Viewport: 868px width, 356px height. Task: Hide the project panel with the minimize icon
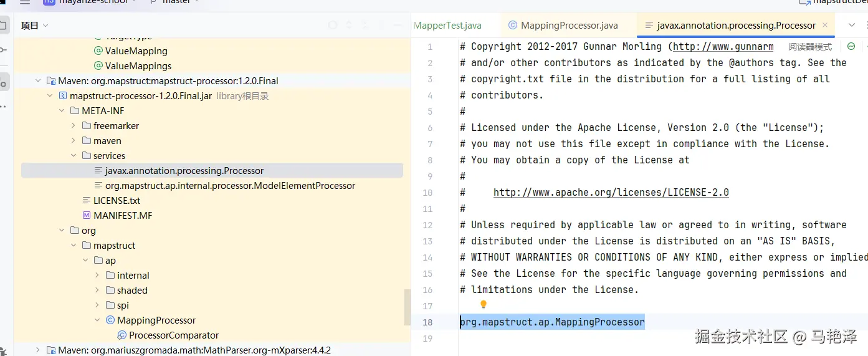397,26
